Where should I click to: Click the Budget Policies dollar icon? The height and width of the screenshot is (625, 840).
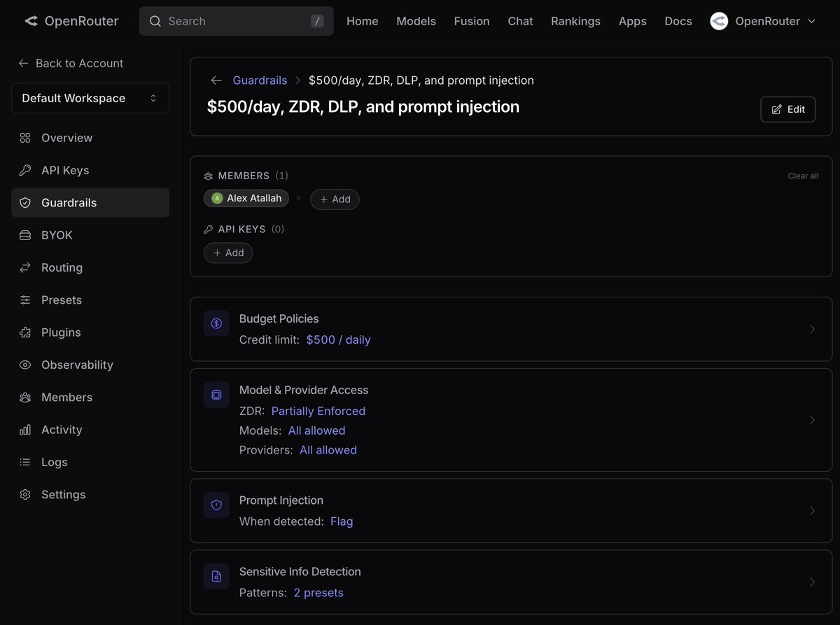[x=216, y=323]
